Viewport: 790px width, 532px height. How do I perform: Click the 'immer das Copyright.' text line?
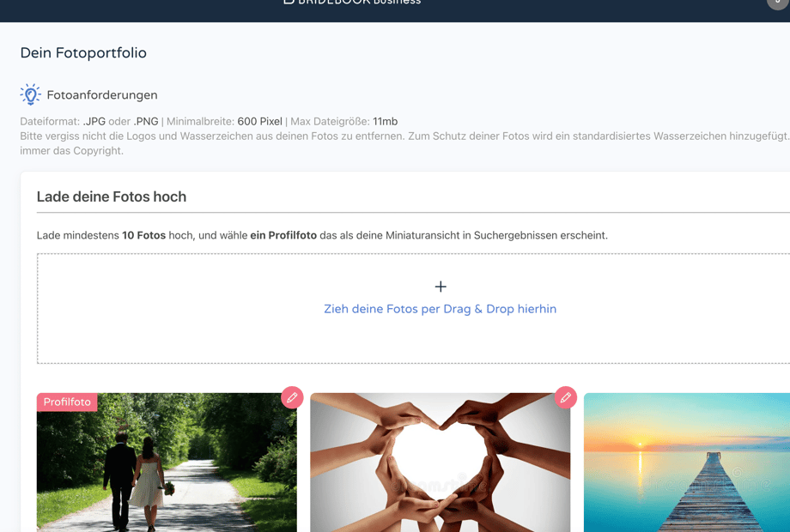click(71, 151)
